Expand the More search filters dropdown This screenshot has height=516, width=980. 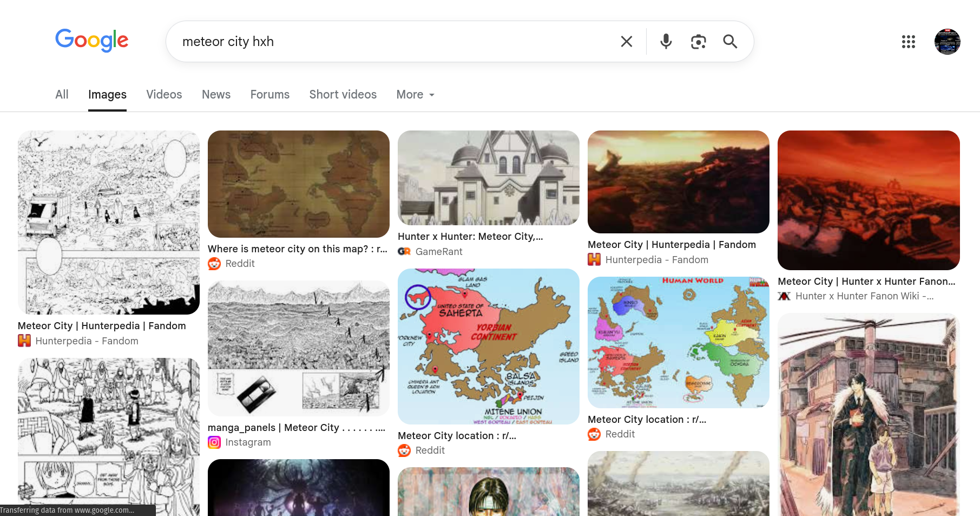point(416,95)
